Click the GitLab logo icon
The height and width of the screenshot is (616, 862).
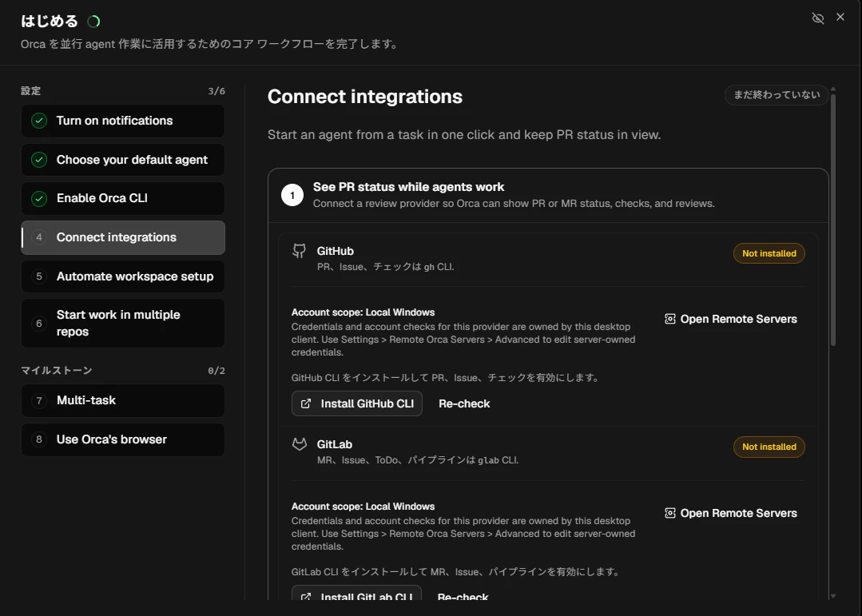(299, 444)
